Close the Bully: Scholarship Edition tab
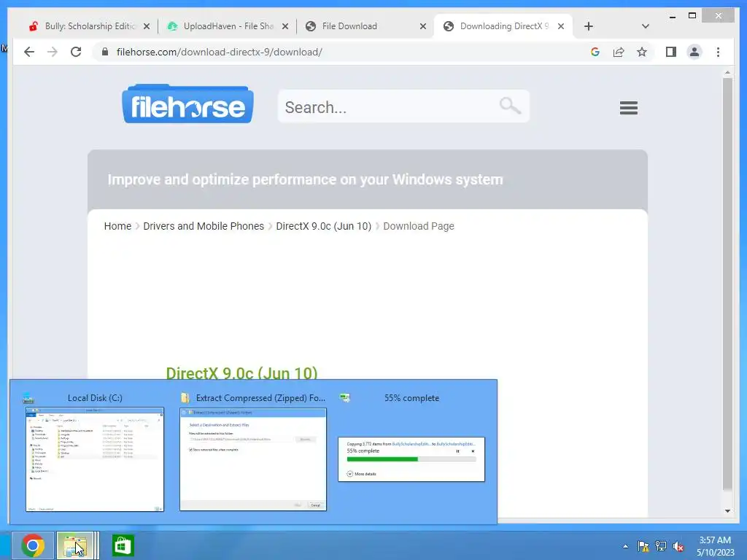747x560 pixels. [x=147, y=26]
